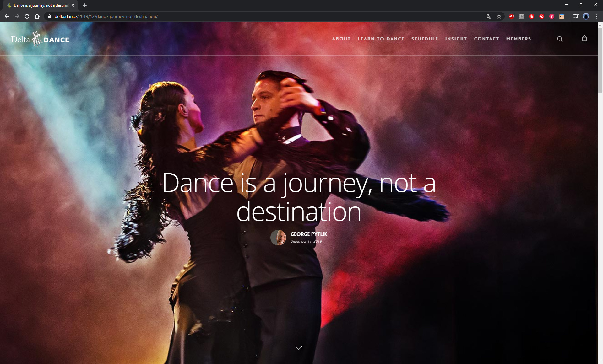Screen dimensions: 603x364
Task: Click the address bar URL field
Action: (x=220, y=16)
